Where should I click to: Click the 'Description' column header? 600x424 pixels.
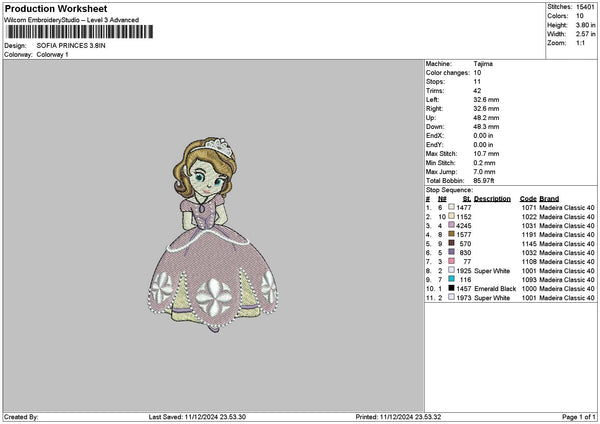(x=492, y=199)
